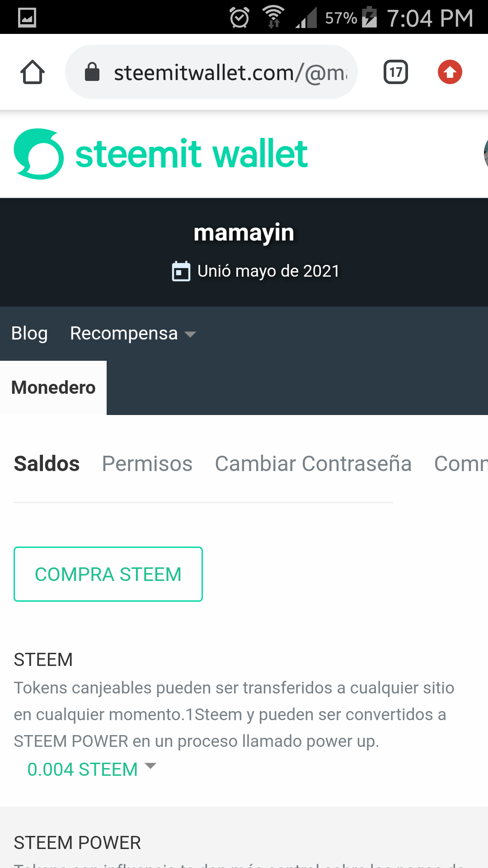This screenshot has width=488, height=868.
Task: Tap the alarm clock status icon
Action: pyautogui.click(x=239, y=18)
